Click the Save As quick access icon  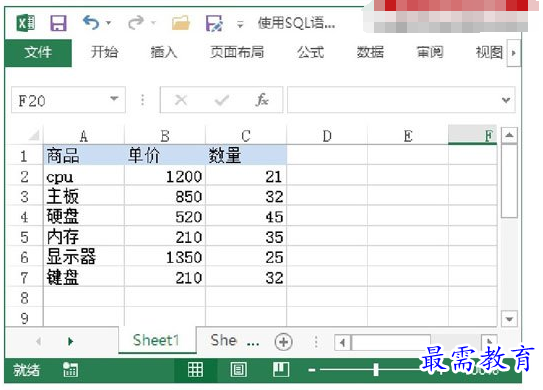click(x=214, y=23)
